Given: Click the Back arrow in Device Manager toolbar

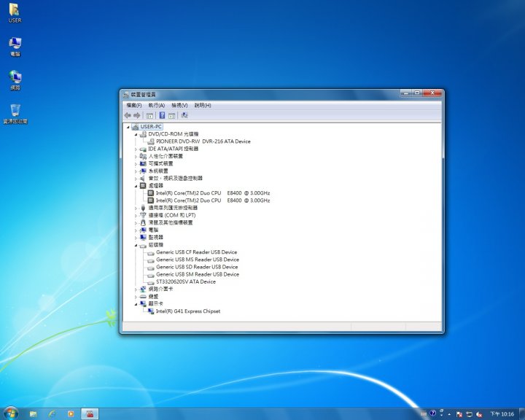Looking at the screenshot, I should (x=128, y=115).
